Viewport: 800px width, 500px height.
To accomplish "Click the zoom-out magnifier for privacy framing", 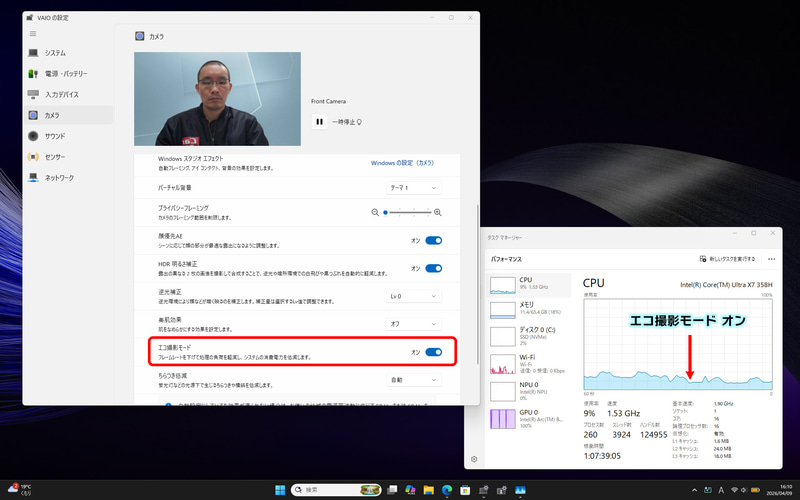I will click(x=375, y=212).
